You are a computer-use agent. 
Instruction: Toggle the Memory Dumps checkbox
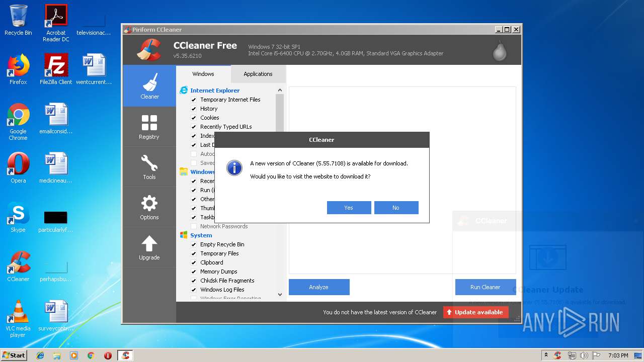[x=194, y=271]
